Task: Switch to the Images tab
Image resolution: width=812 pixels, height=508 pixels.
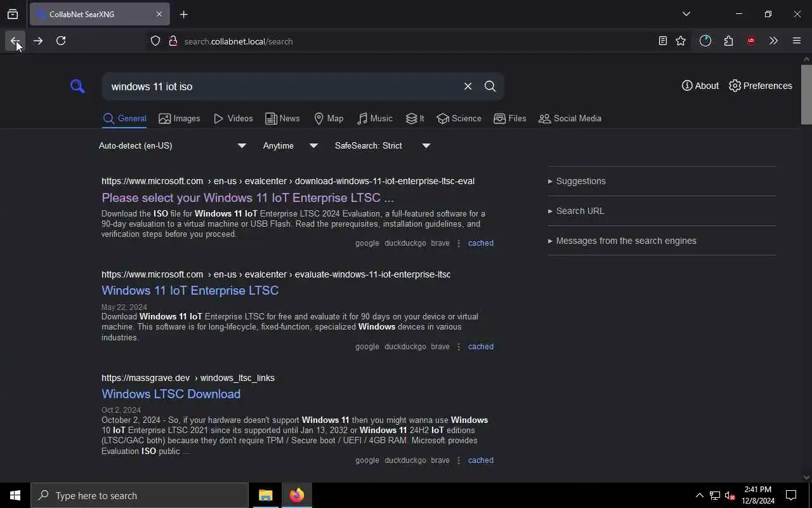Action: point(180,119)
